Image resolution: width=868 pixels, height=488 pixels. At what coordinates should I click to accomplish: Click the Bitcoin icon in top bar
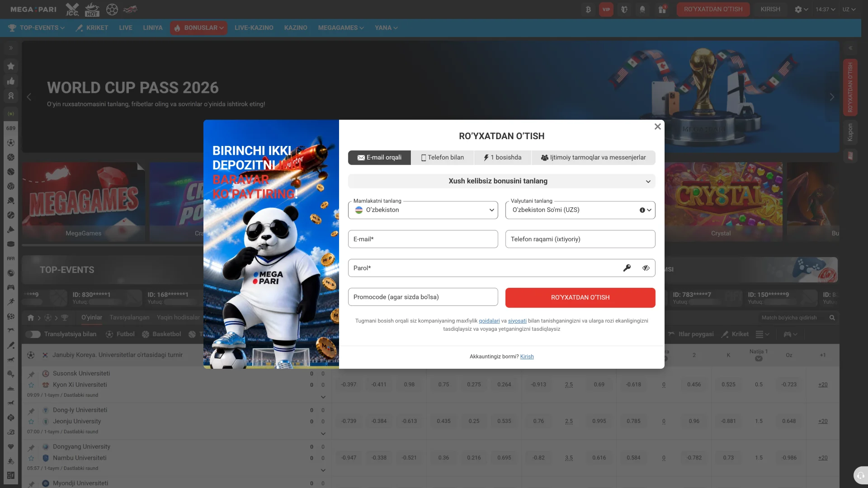click(588, 9)
